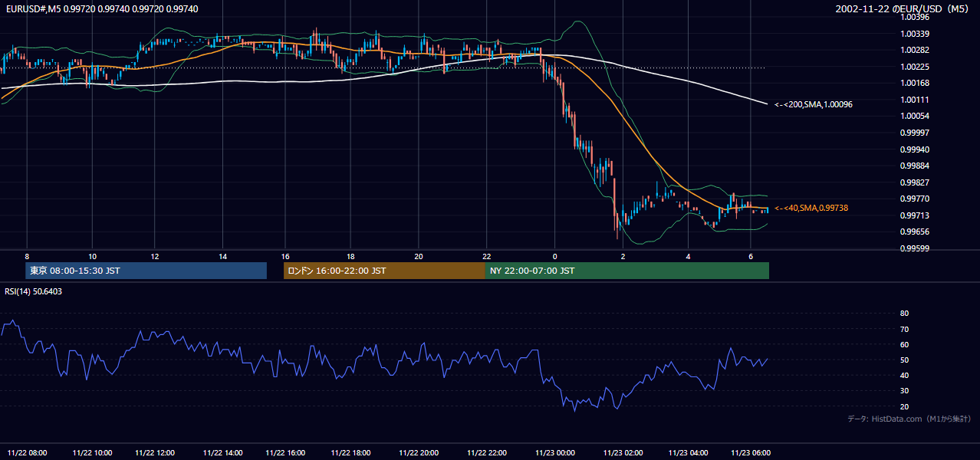Click the 11/23 06:00 time label

point(751,452)
